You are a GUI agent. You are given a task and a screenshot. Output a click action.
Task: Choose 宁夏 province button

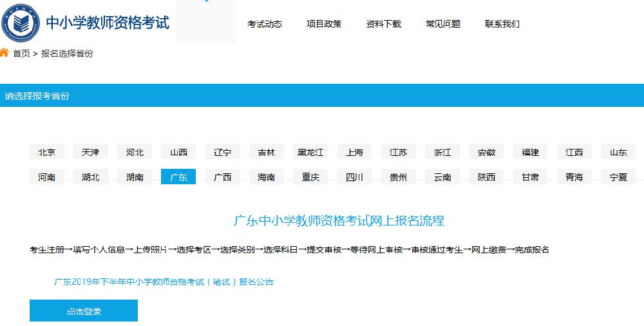[x=618, y=177]
